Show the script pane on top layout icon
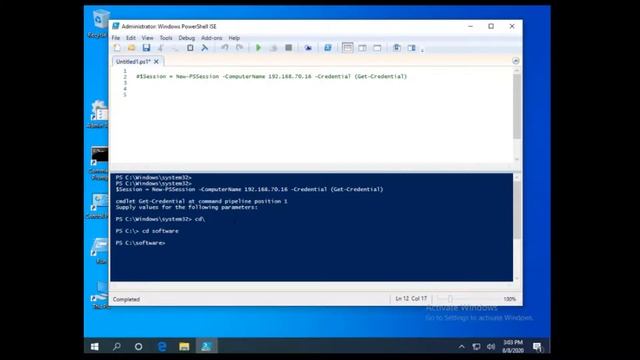This screenshot has width=640, height=360. pyautogui.click(x=347, y=48)
